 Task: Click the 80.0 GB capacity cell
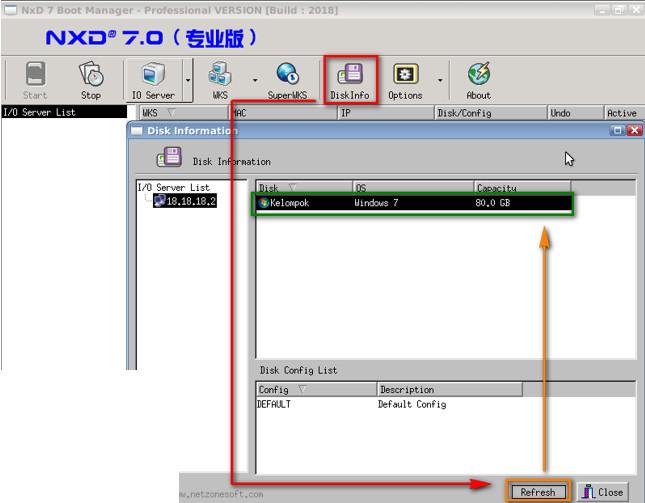(x=493, y=203)
